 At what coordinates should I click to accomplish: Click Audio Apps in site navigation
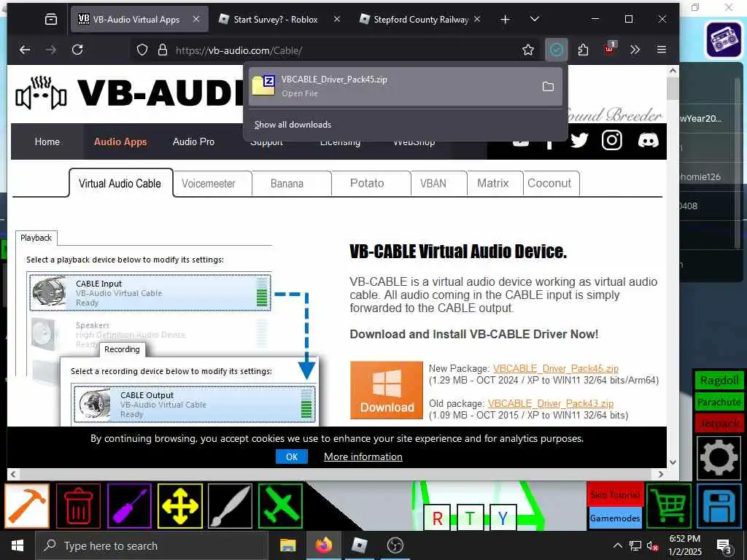click(120, 142)
